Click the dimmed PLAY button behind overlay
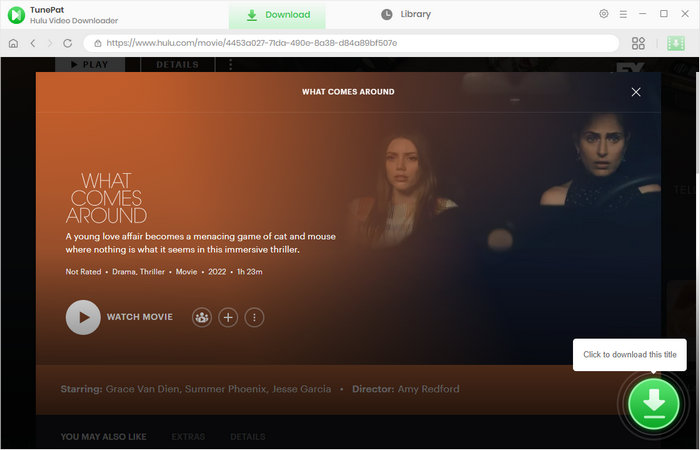Viewport: 700px width, 450px height. pyautogui.click(x=90, y=64)
